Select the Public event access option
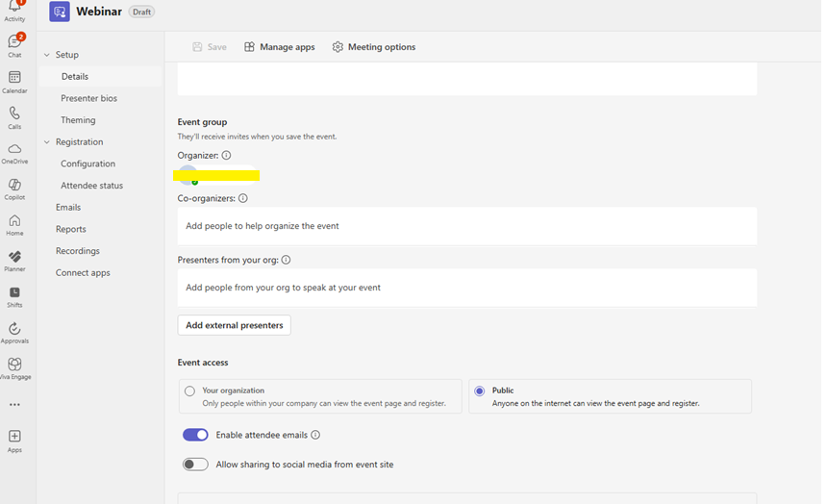Screen dimensions: 827x504 [x=610, y=396]
